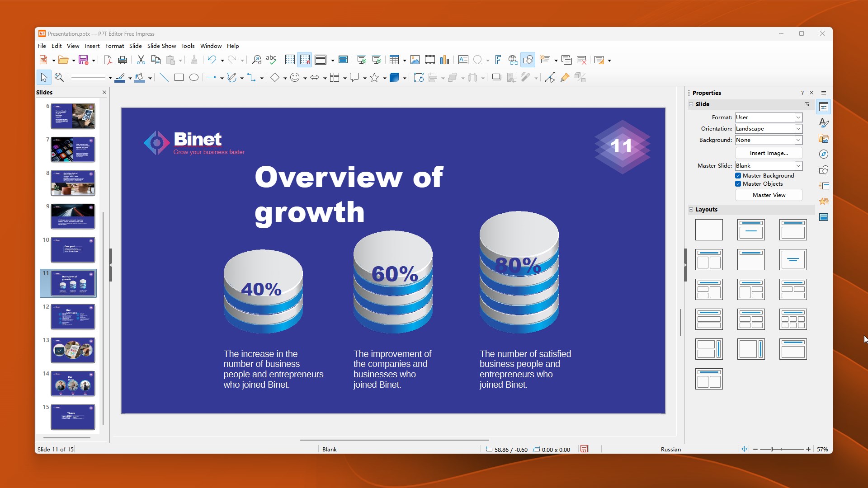Select the Rectangle shape tool

179,78
